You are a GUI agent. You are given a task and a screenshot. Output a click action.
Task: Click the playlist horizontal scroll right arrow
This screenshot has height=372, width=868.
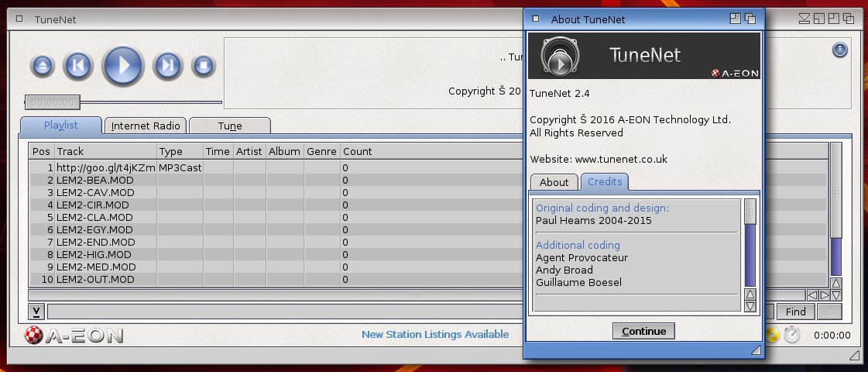point(825,295)
